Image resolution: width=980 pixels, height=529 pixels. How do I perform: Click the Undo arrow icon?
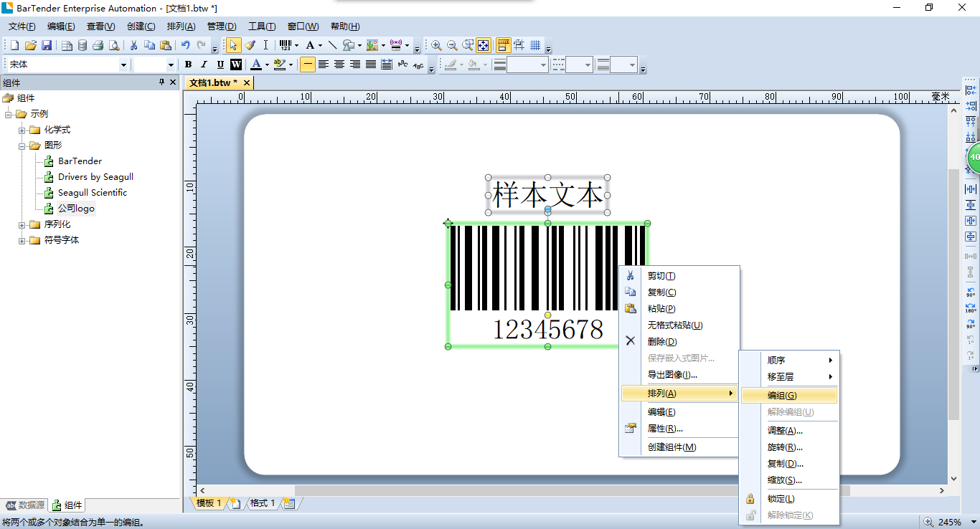click(x=185, y=45)
